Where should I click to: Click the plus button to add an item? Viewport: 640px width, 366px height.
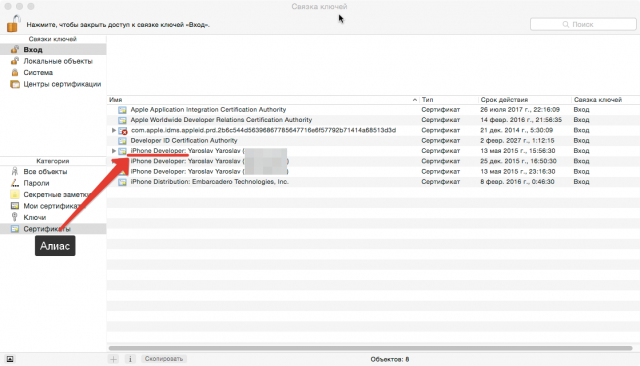(113, 359)
